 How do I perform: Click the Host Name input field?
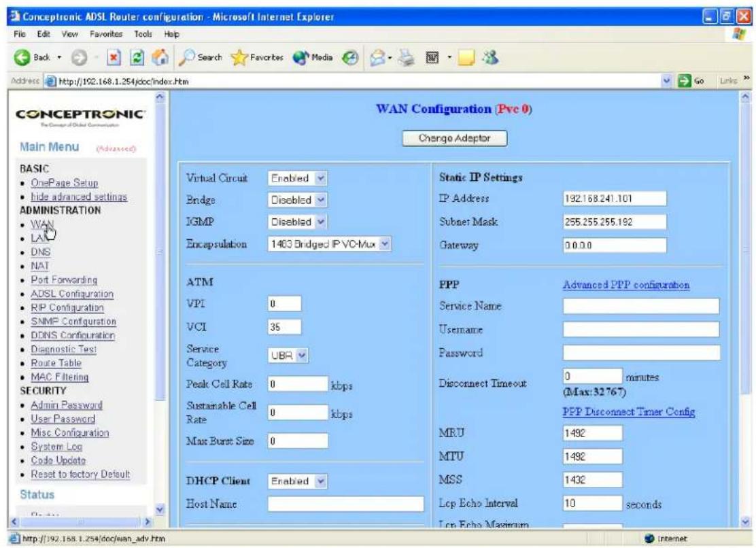(x=345, y=504)
